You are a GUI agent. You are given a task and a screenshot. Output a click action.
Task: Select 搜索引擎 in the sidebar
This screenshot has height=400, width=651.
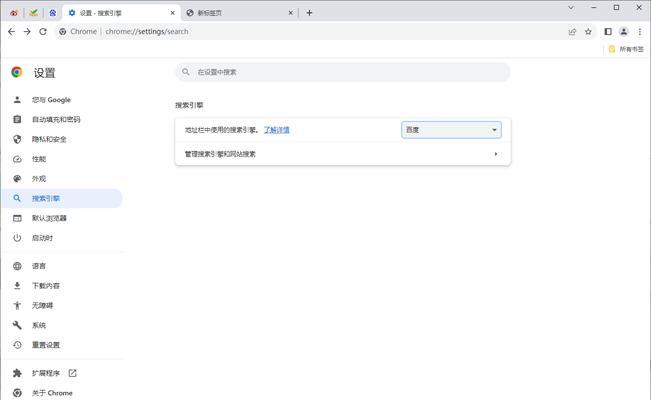tap(62, 199)
